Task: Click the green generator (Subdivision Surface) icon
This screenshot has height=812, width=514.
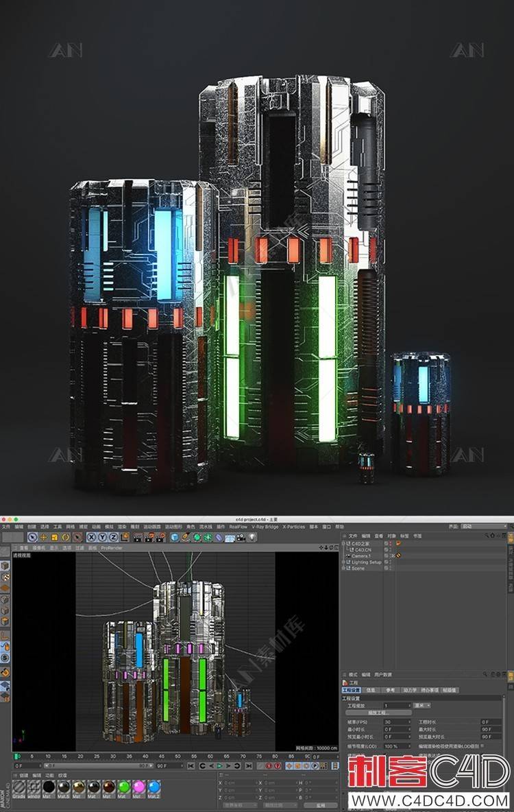Action: [x=197, y=538]
